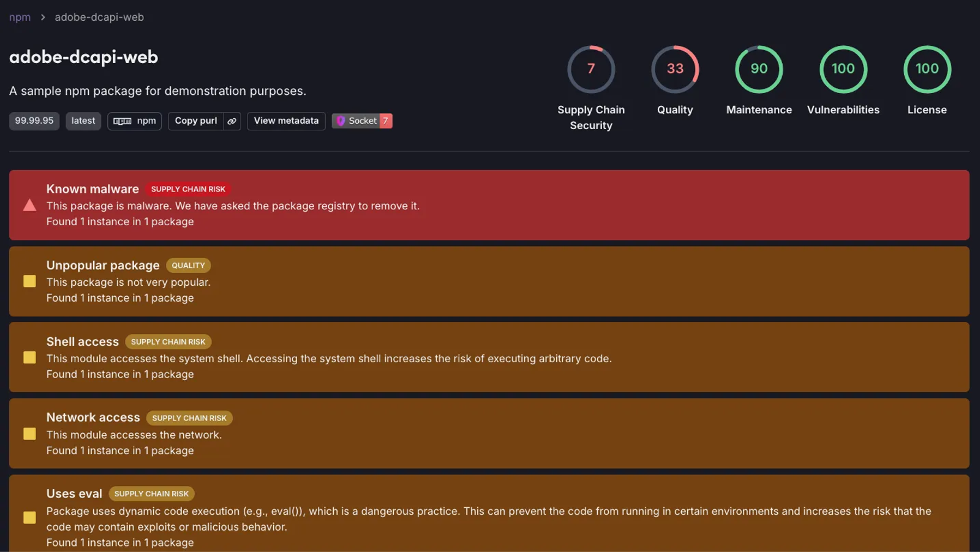Open License score ring 100
The image size is (980, 552).
pos(927,69)
